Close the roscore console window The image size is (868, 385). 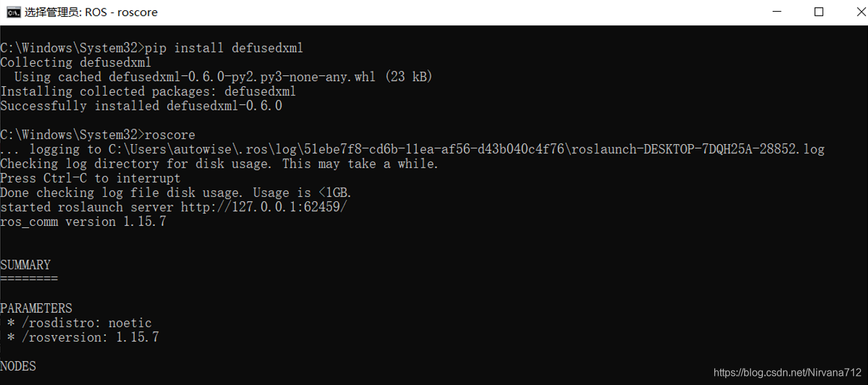(860, 12)
